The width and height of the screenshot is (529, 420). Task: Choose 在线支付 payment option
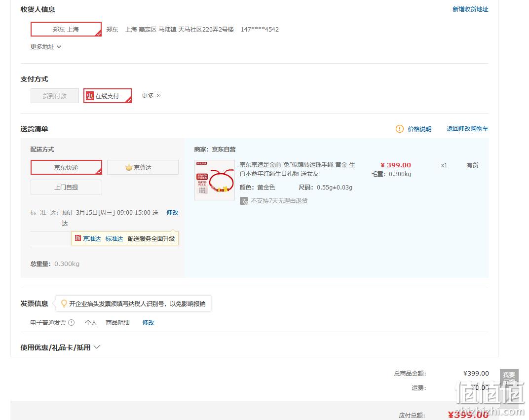[107, 96]
